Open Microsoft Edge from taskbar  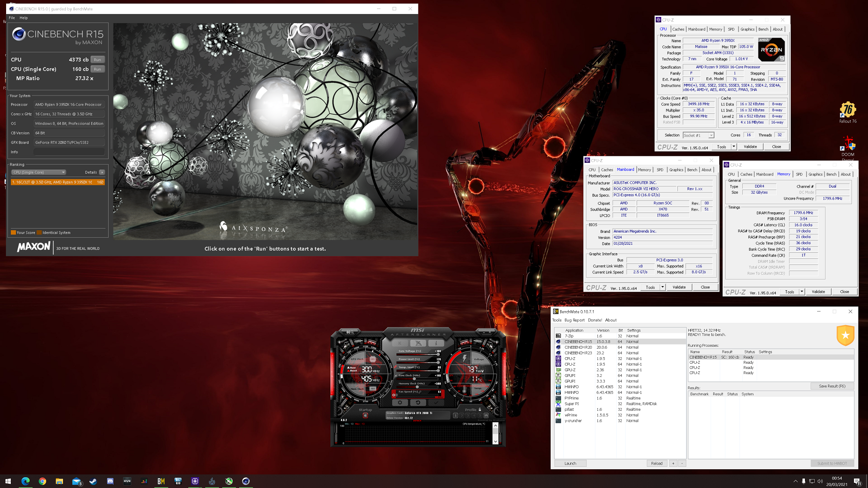coord(25,481)
